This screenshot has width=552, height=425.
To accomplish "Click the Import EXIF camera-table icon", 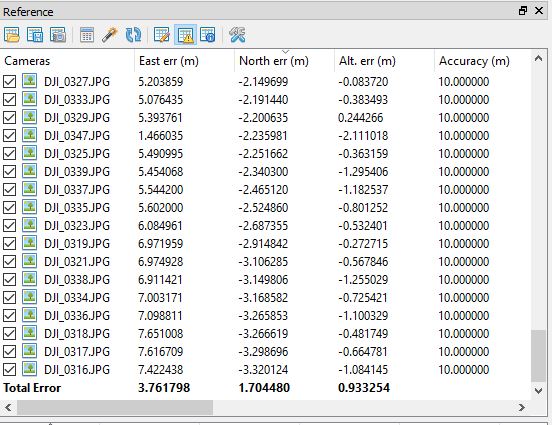I will point(58,35).
